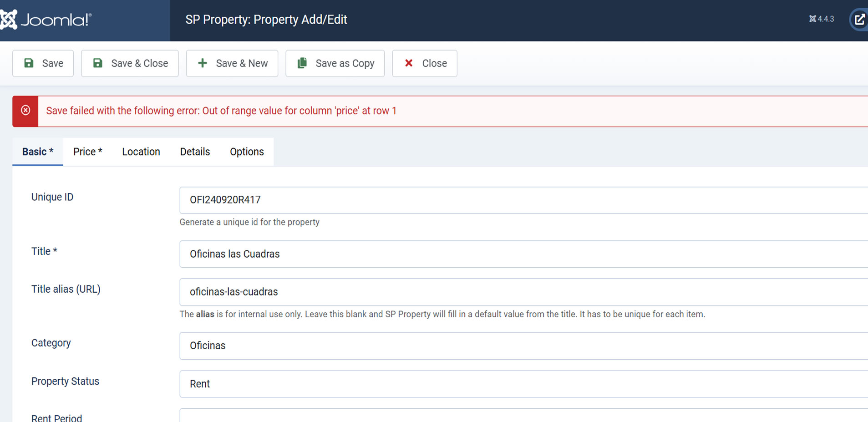The image size is (868, 422).
Task: Open the Location tab
Action: coord(141,152)
